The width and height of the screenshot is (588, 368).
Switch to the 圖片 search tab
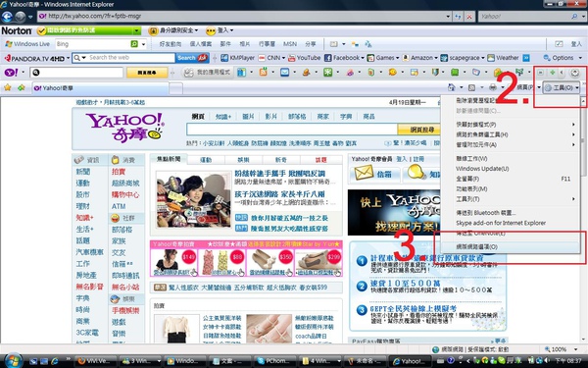pyautogui.click(x=248, y=117)
